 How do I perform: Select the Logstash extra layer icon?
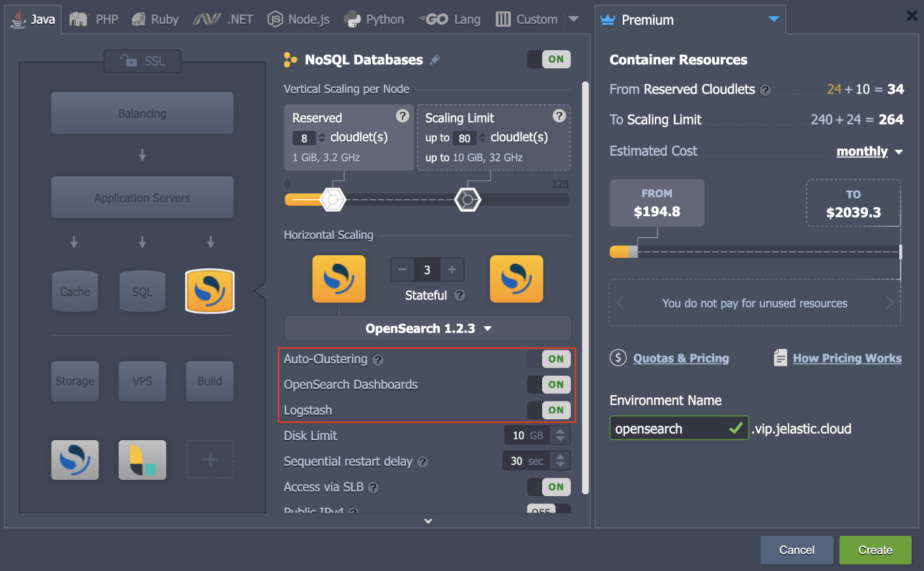click(142, 460)
